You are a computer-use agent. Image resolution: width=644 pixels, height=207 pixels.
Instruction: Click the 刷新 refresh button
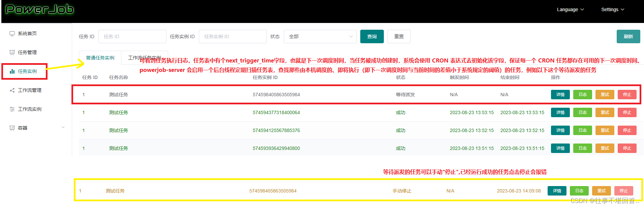point(628,36)
